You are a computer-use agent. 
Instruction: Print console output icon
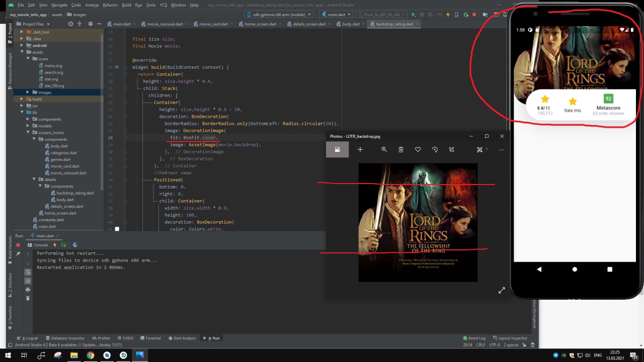click(28, 290)
